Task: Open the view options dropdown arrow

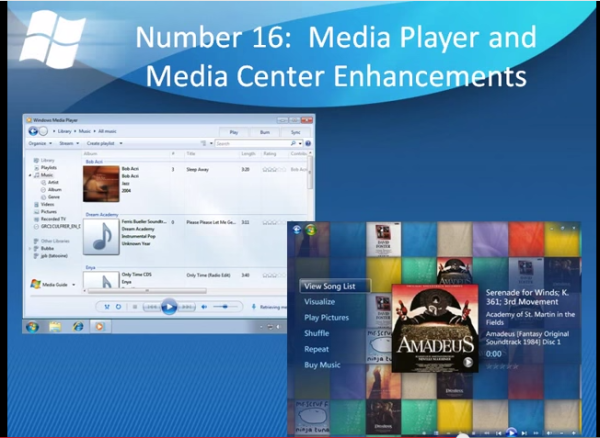Action: [x=211, y=143]
